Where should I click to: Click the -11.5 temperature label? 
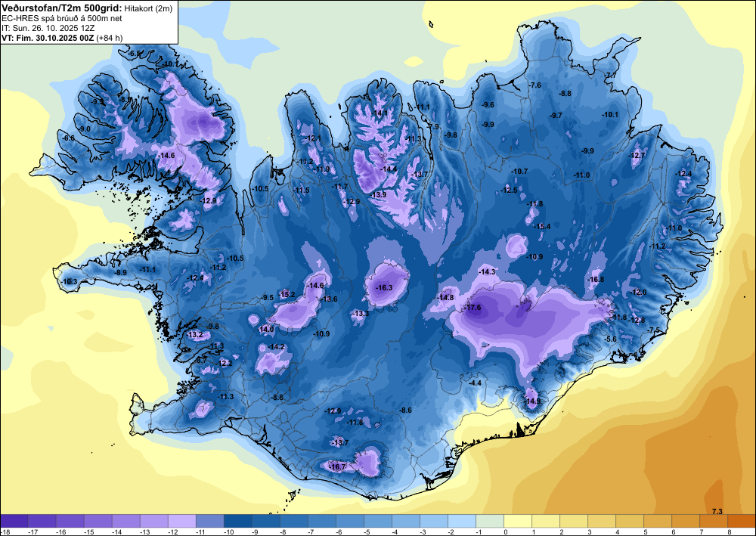(x=302, y=191)
